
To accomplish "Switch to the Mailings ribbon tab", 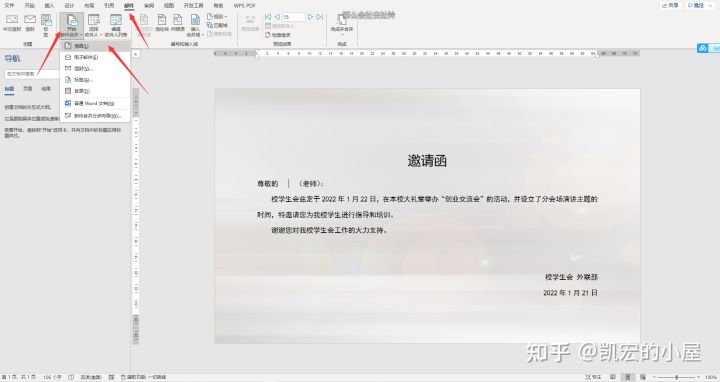I will (x=129, y=6).
